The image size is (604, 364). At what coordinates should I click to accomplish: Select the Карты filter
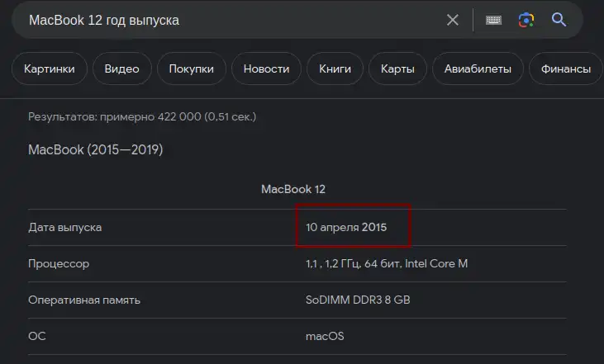(397, 69)
